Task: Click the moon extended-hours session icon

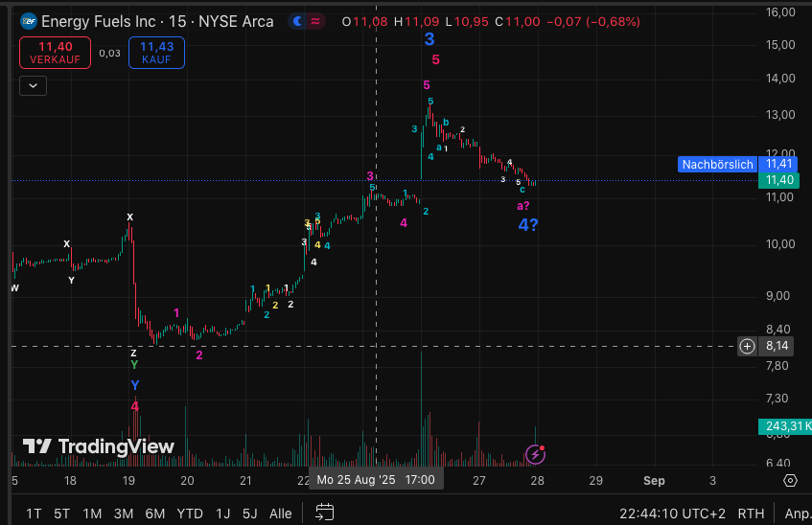Action: point(299,21)
